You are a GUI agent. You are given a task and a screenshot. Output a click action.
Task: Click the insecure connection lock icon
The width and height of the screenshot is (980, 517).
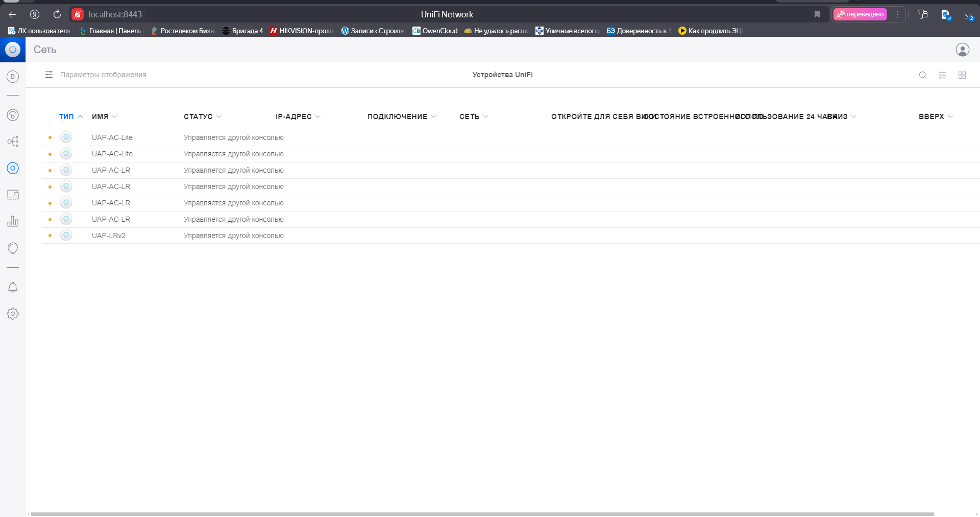[77, 14]
